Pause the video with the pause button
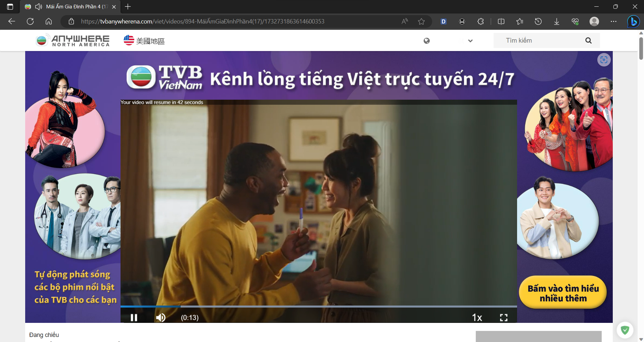The width and height of the screenshot is (644, 342). click(x=134, y=317)
